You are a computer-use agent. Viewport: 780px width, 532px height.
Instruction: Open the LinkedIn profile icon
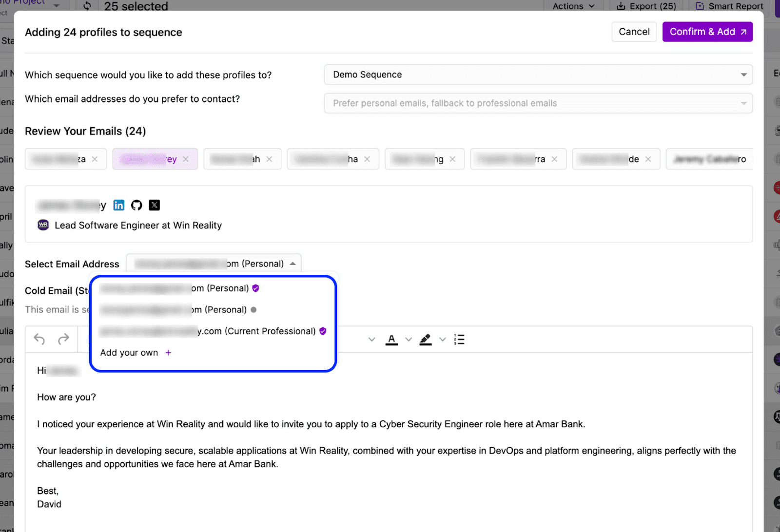(119, 205)
